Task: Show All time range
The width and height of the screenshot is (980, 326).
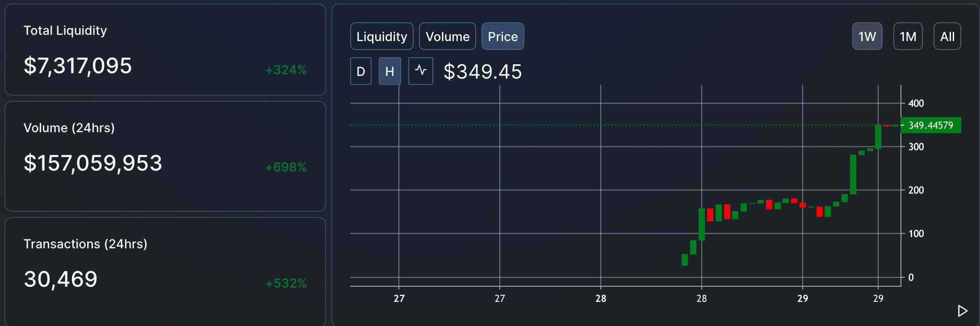Action: [947, 36]
